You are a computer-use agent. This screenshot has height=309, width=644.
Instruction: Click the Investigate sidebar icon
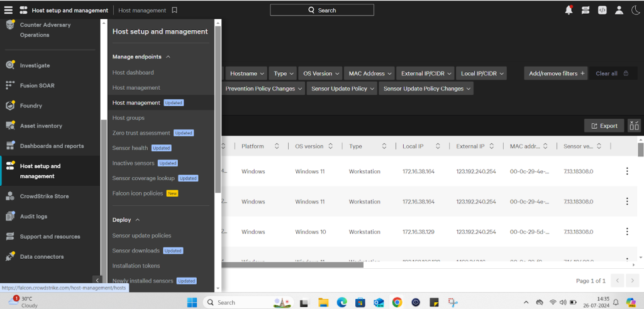(x=10, y=65)
